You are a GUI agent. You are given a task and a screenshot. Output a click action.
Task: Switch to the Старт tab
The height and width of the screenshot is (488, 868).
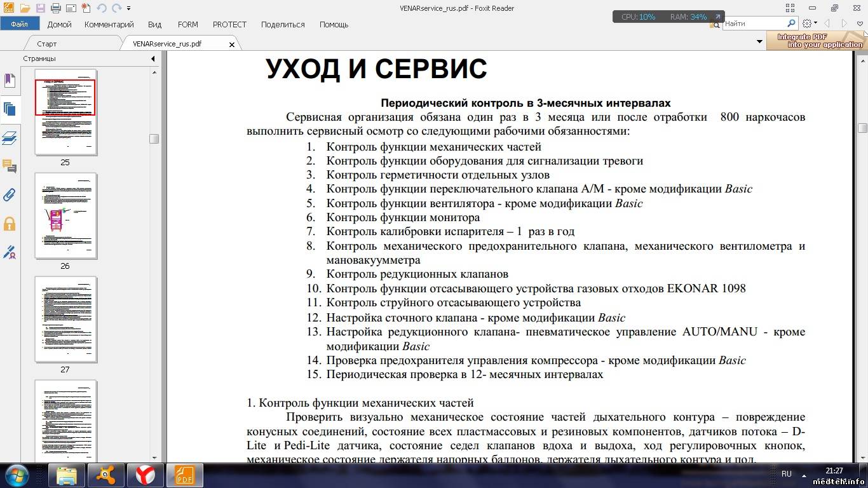pyautogui.click(x=47, y=44)
